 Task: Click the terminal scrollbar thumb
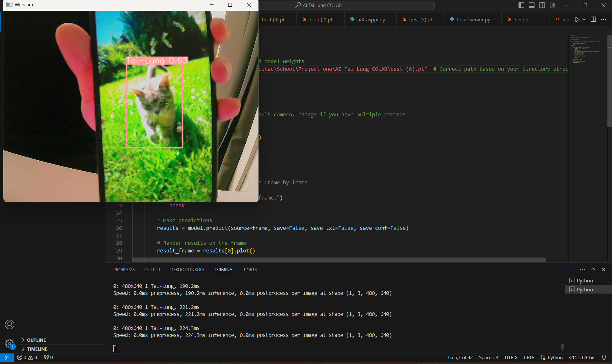coord(563,346)
